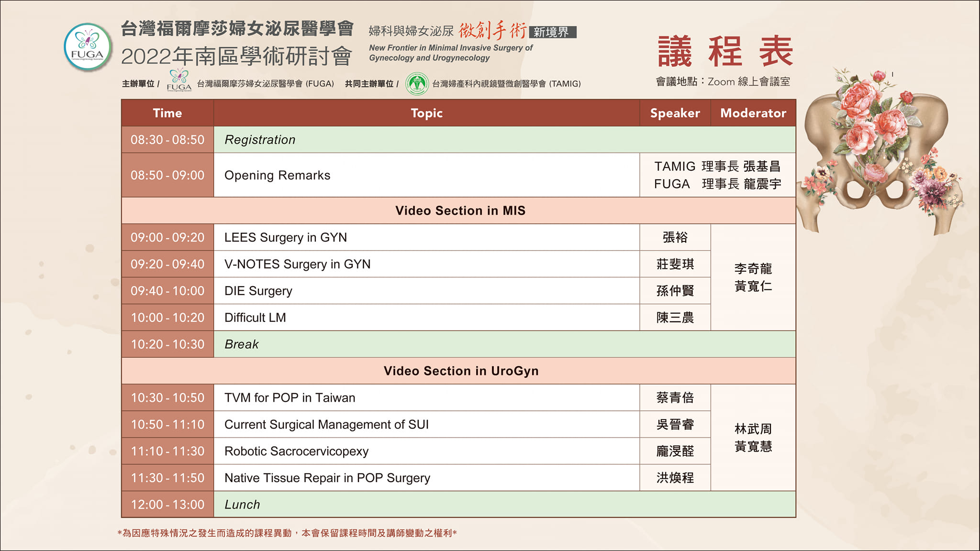Select the Topic column header
The image size is (980, 551).
(426, 113)
